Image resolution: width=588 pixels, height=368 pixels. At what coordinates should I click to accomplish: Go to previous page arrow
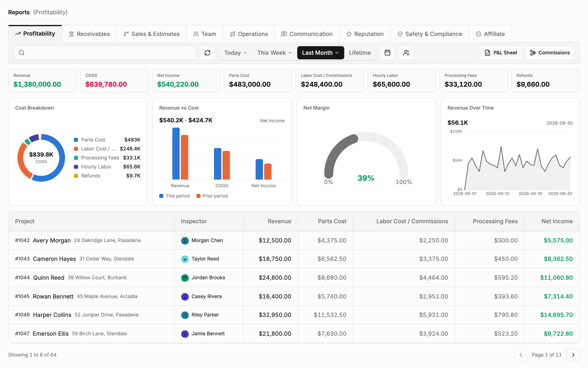click(x=520, y=355)
